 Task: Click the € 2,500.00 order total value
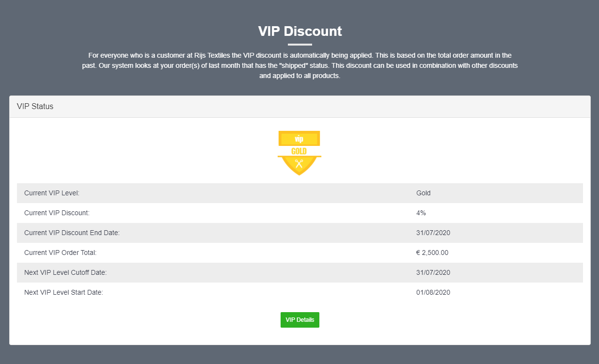(432, 253)
